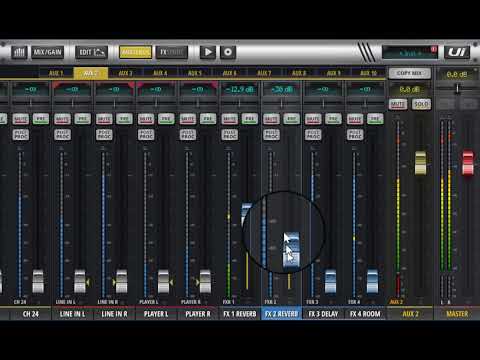Viewport: 480px width, 360px height.
Task: Start playback with the play button
Action: (x=208, y=52)
